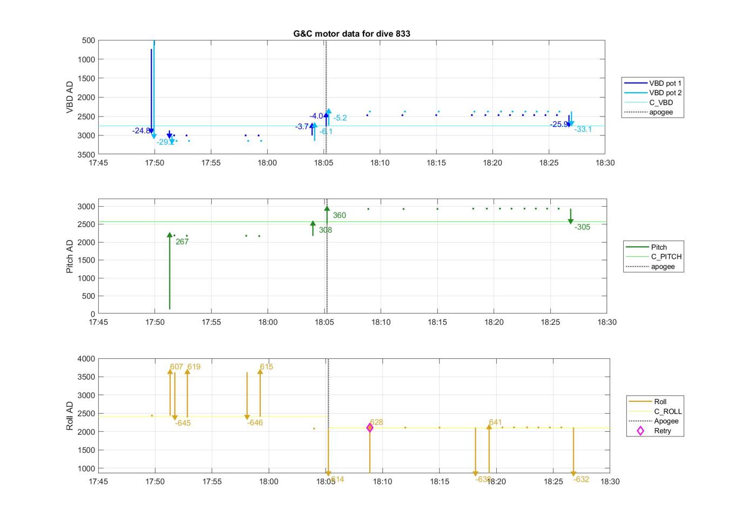Image resolution: width=756 pixels, height=532 pixels.
Task: Click the '308' value label in Pitch plot
Action: tap(325, 230)
